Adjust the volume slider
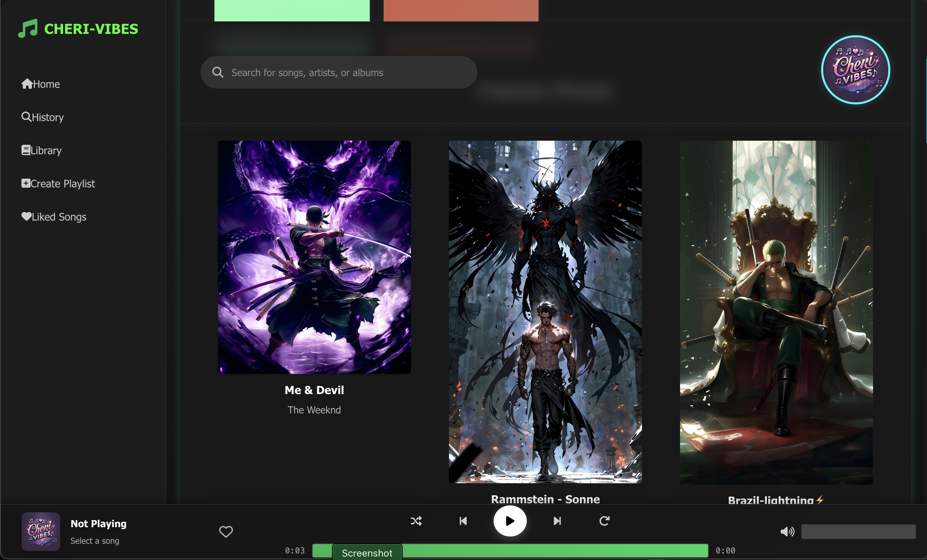Viewport: 927px width, 560px height. pos(858,531)
